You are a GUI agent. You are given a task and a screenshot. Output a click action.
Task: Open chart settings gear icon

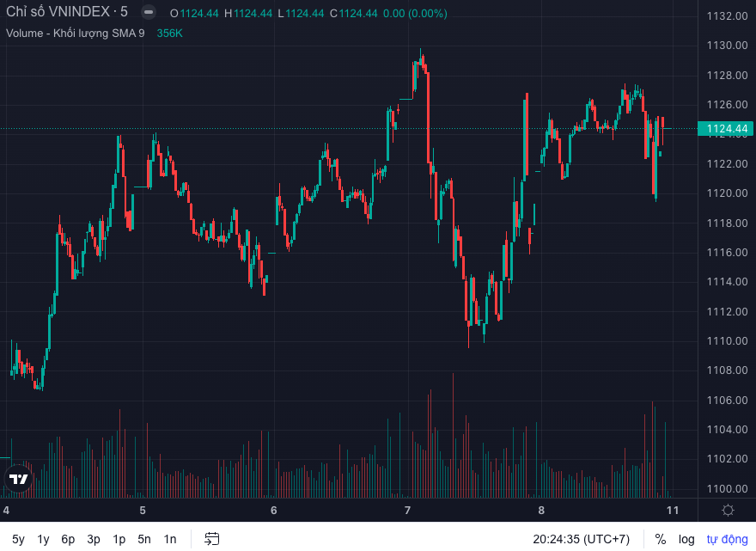[728, 510]
